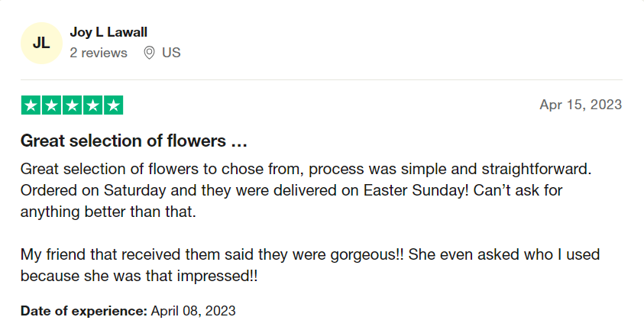Click the fifth green rating star
Viewport: 644px width, 330px height.
(113, 105)
